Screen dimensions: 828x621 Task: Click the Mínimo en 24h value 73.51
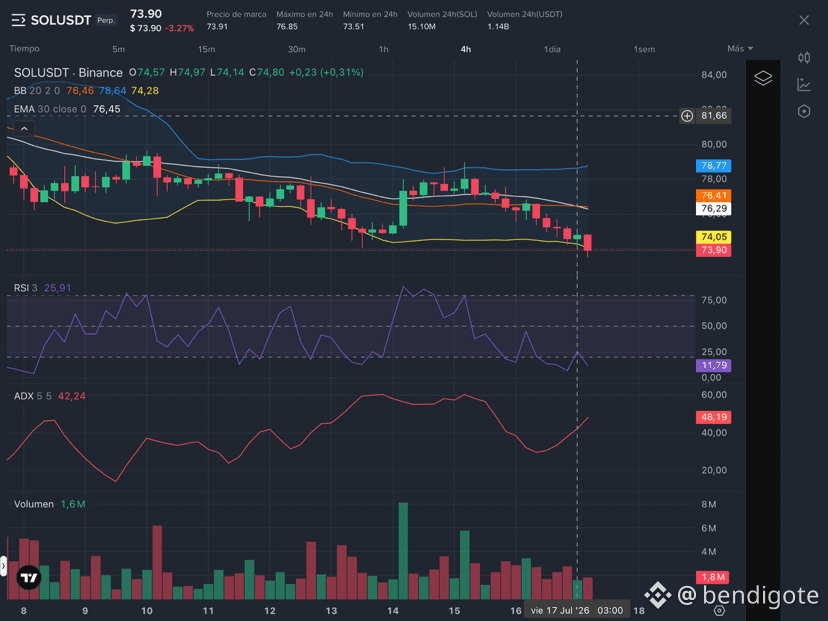(x=353, y=26)
